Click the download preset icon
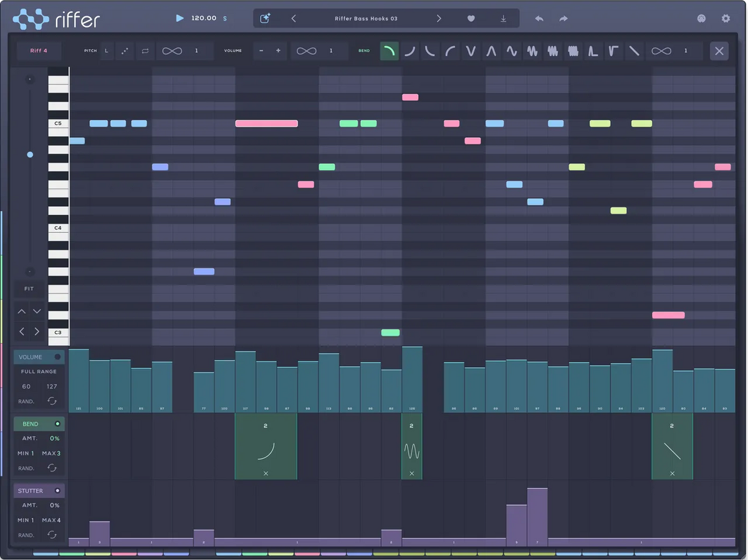 504,19
